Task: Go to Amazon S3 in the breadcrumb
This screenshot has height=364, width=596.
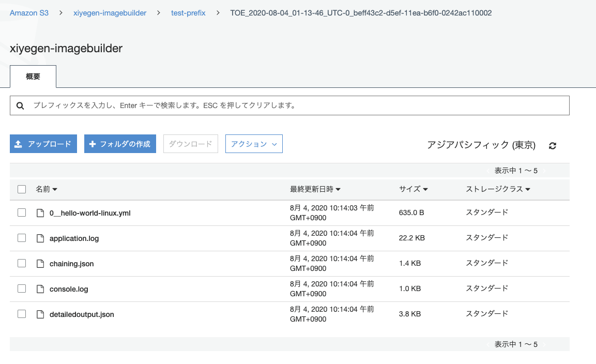Action: click(x=29, y=13)
